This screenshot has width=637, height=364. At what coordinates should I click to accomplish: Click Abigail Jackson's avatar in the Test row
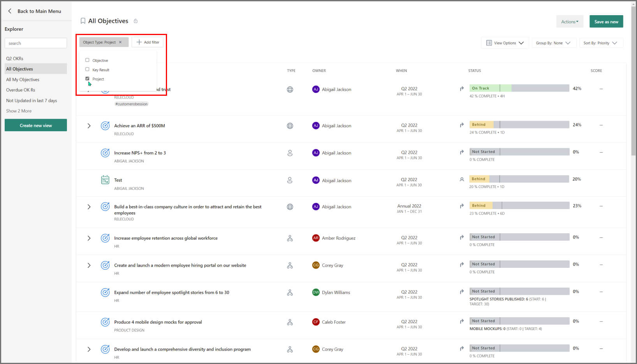pos(316,180)
